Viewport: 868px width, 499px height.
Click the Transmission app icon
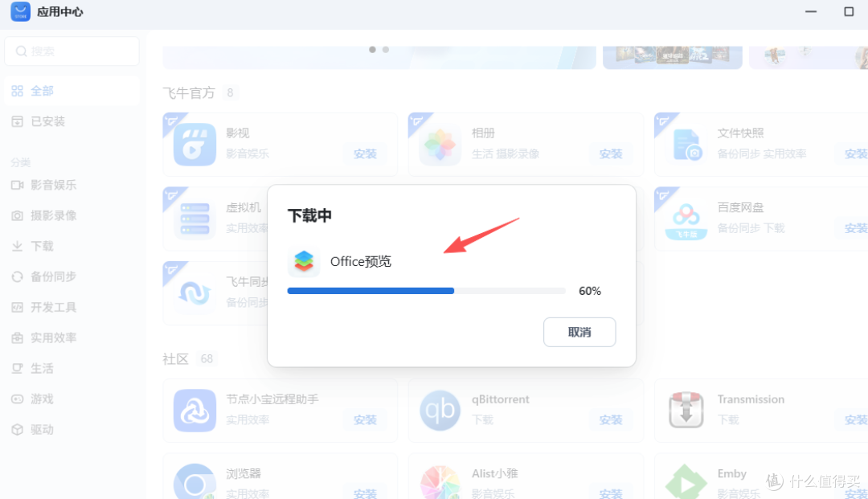686,411
